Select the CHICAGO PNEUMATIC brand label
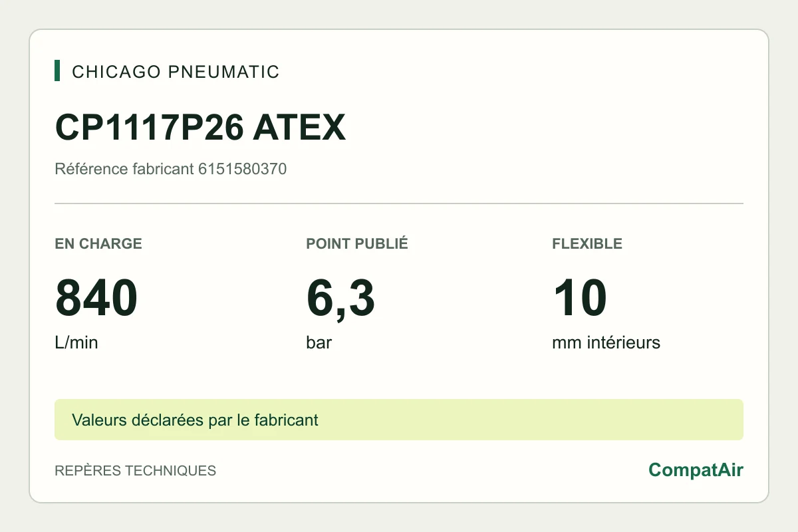This screenshot has width=798, height=532. 176,72
